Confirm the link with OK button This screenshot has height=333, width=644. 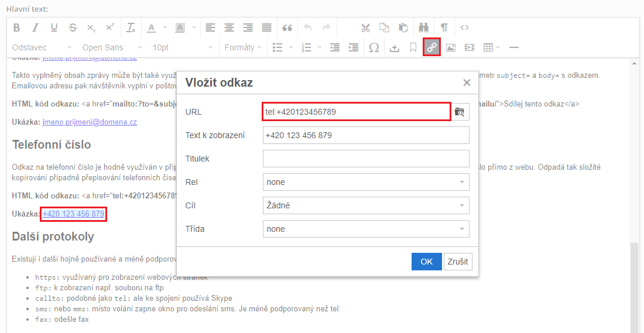click(426, 262)
